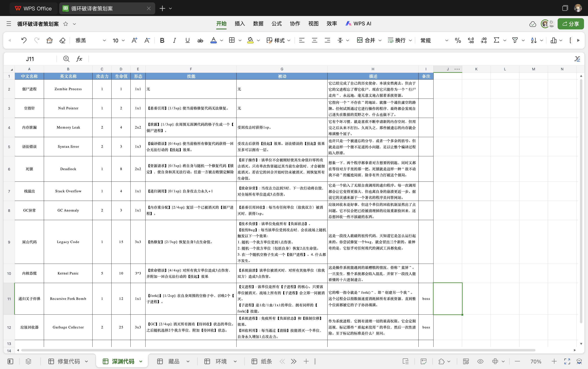
Task: Toggle the eye protection mode icon
Action: point(480,361)
